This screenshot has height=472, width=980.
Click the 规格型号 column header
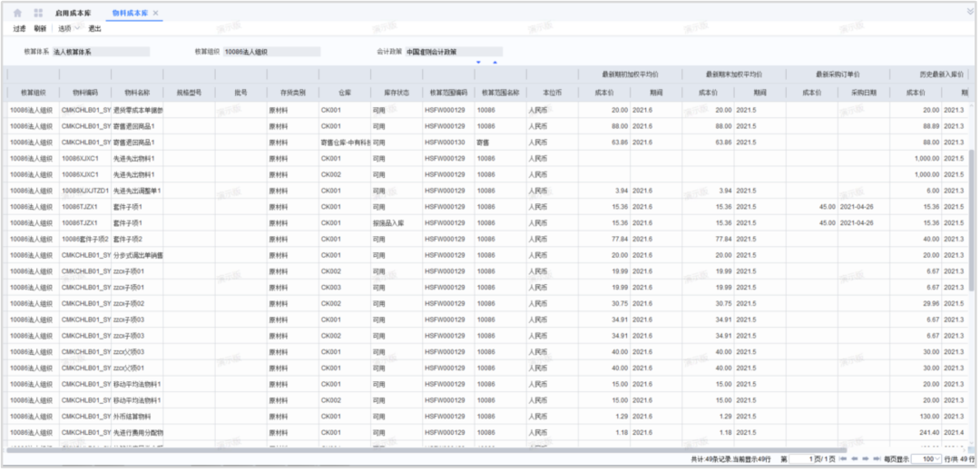(189, 93)
